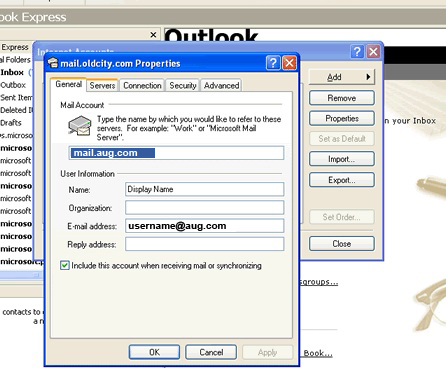The width and height of the screenshot is (446, 368).
Task: Select Deleted Items folder in folder list
Action: (x=17, y=110)
